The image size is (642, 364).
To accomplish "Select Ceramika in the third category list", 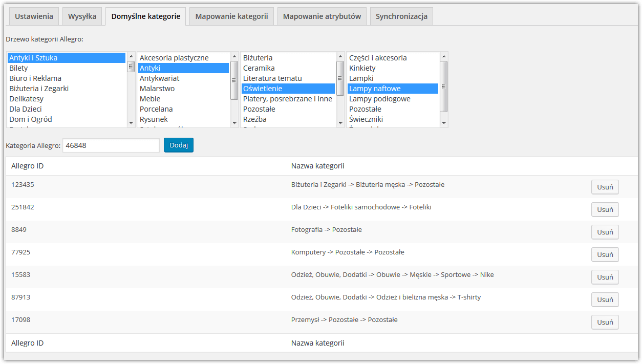I will (259, 68).
